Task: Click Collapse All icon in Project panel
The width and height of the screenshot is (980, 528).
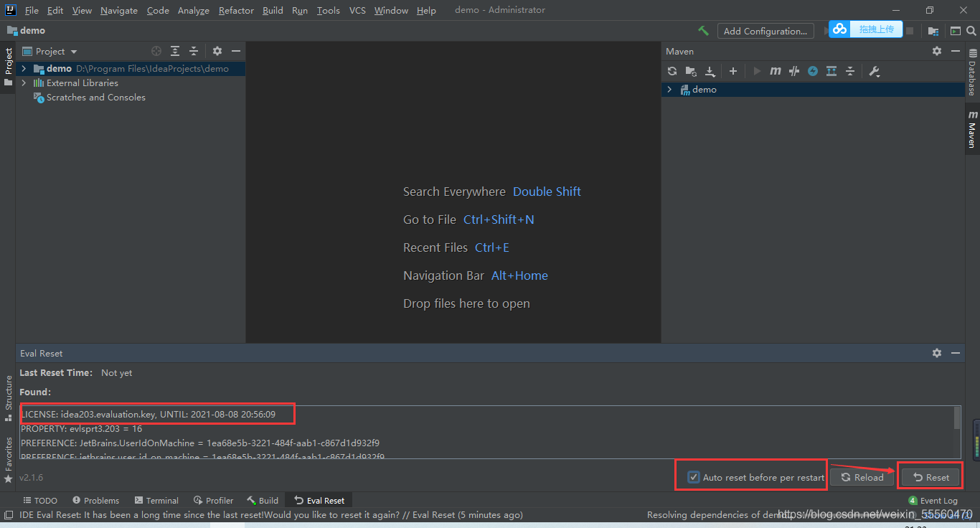Action: [x=194, y=51]
